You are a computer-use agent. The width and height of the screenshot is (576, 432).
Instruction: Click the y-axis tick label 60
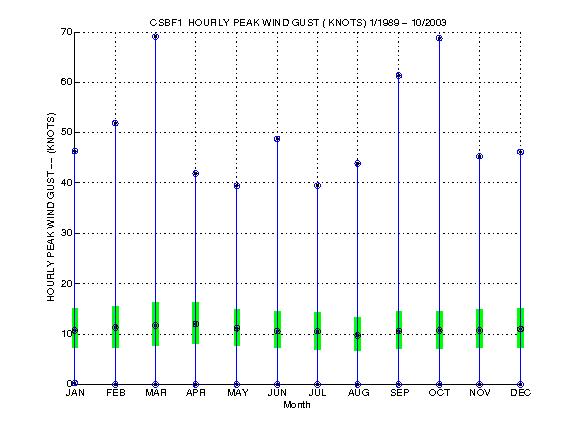coord(67,82)
